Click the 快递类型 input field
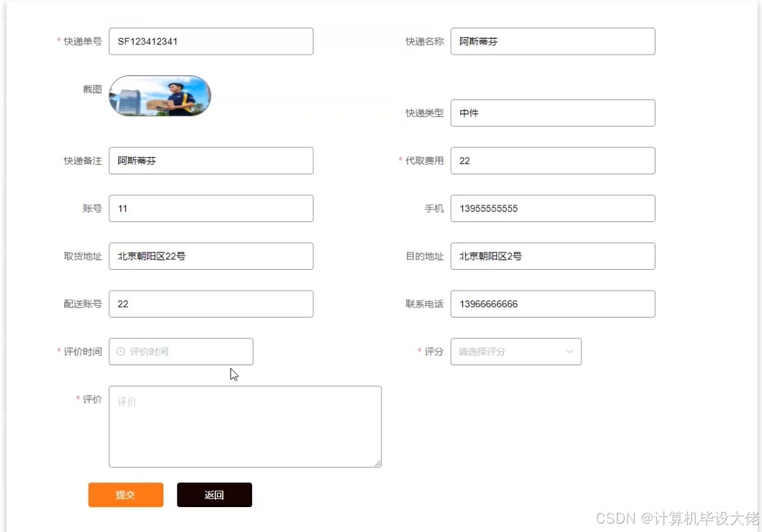The image size is (762, 532). pyautogui.click(x=552, y=113)
